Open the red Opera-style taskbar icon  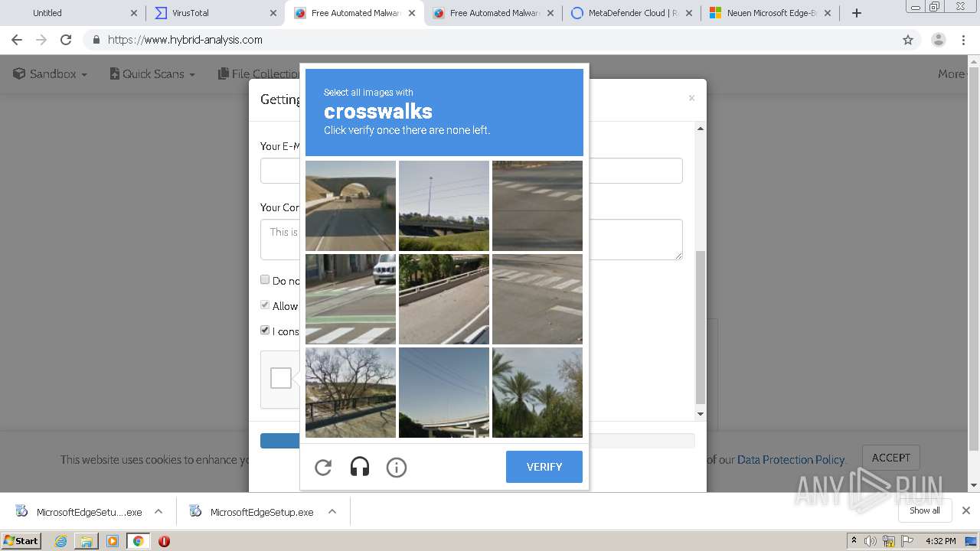click(164, 541)
